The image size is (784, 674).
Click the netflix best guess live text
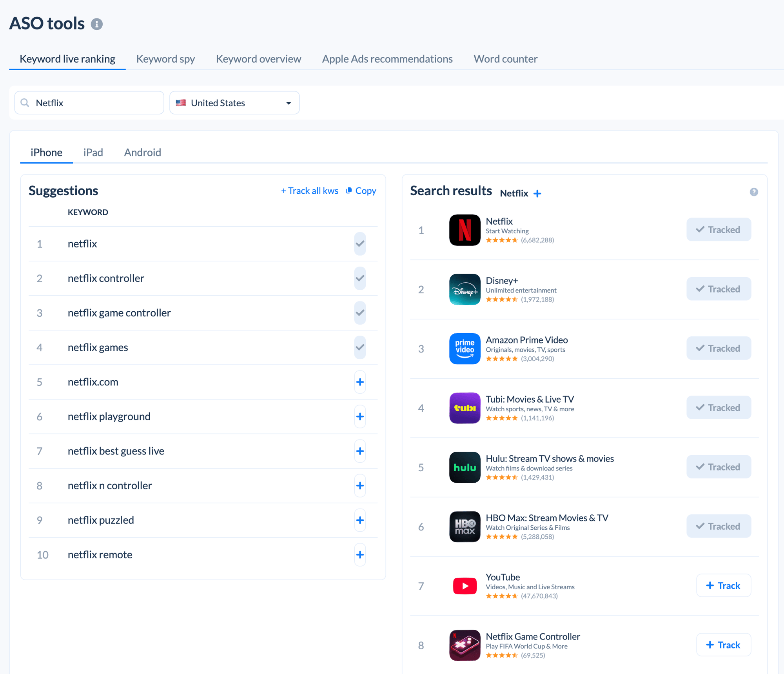[116, 451]
